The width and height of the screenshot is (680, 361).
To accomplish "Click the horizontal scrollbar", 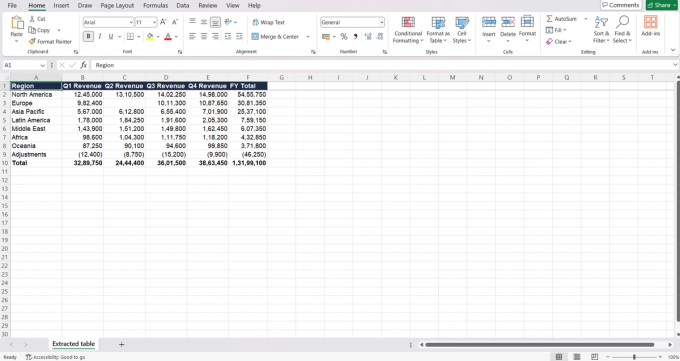I will 540,345.
